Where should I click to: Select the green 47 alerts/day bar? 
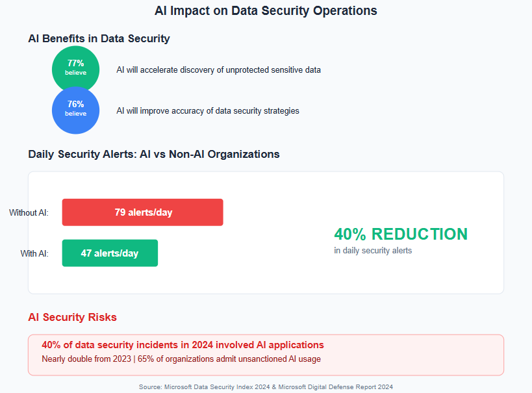click(x=110, y=253)
